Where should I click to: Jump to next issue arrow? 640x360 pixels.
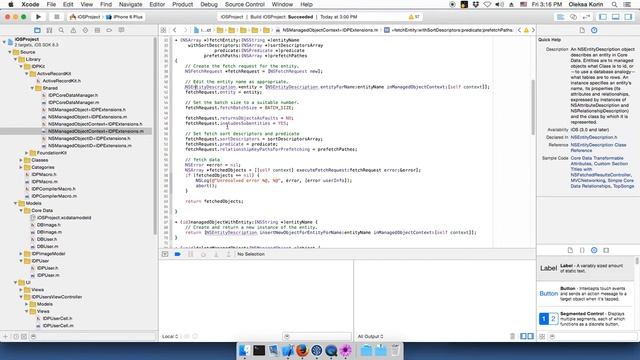[533, 30]
